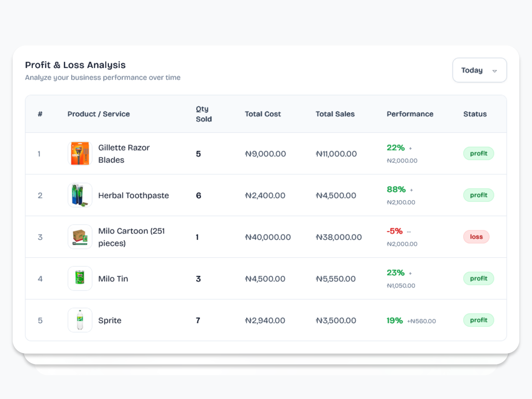Click the Status column header
532x399 pixels.
(x=475, y=114)
